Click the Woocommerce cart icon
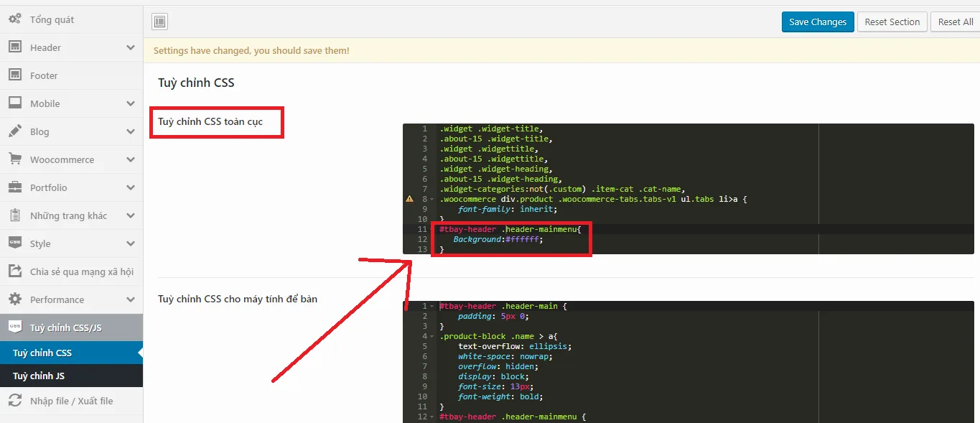This screenshot has height=423, width=980. pos(14,159)
